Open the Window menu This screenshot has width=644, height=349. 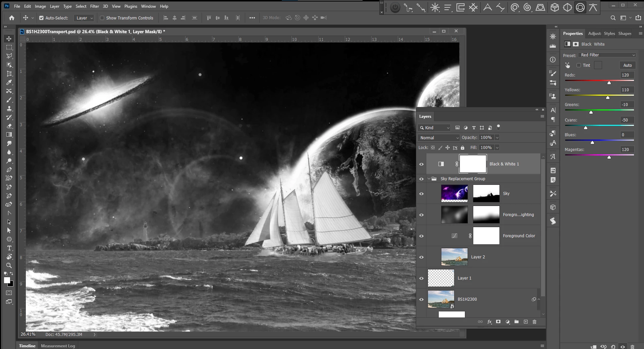point(148,6)
